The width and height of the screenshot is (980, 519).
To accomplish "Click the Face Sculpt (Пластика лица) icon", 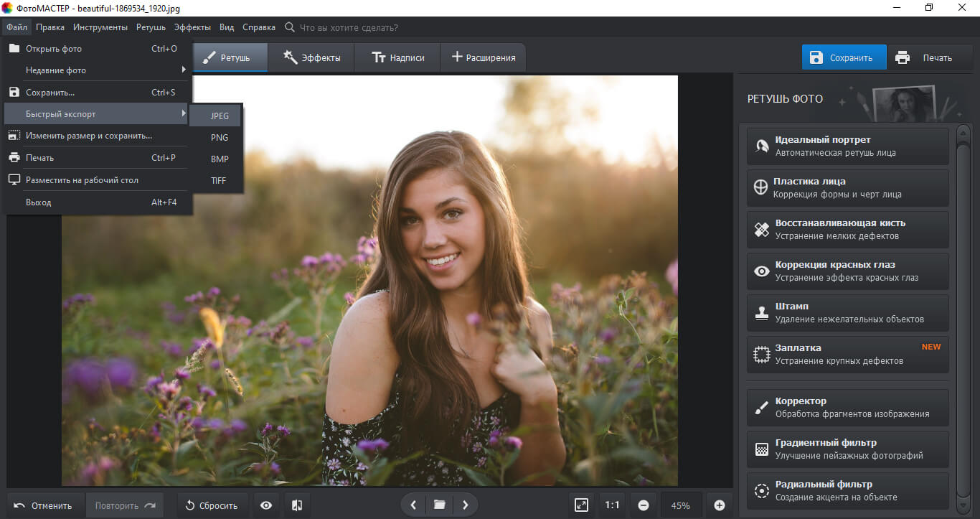I will tap(761, 188).
